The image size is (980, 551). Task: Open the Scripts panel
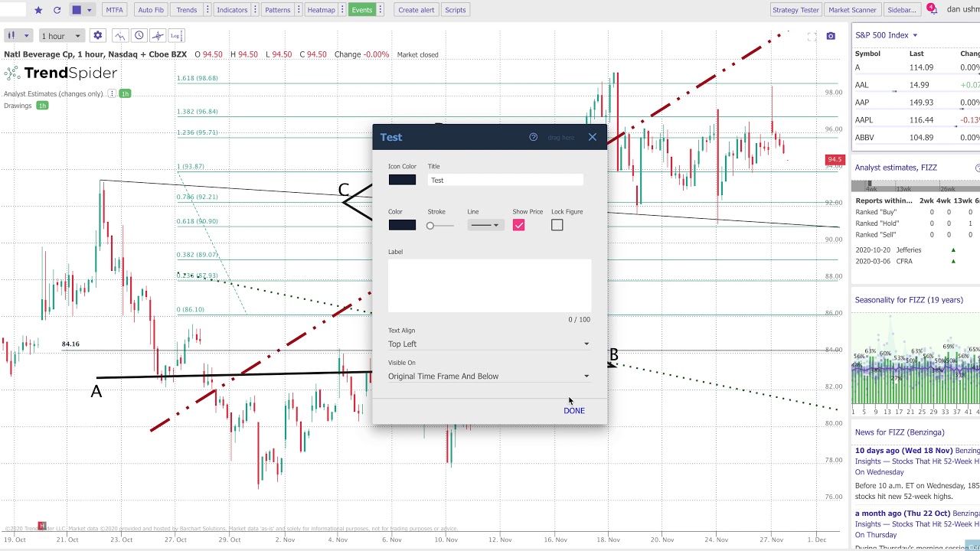coord(456,10)
